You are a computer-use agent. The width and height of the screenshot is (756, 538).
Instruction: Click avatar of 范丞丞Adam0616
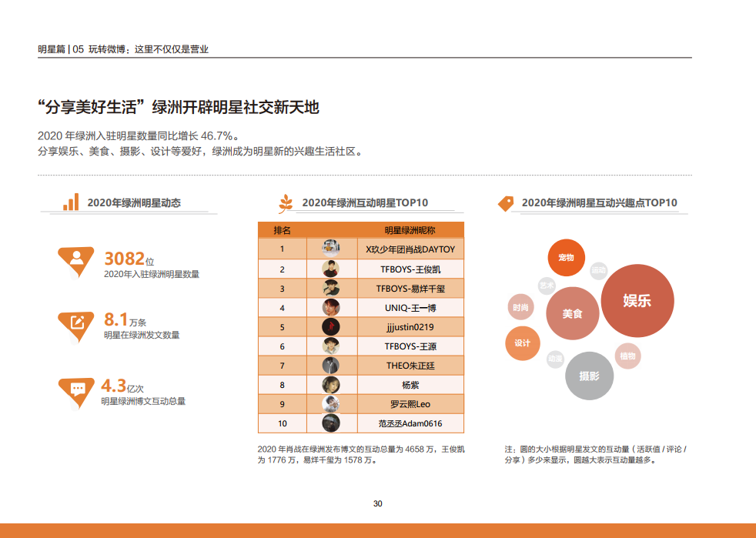(331, 423)
